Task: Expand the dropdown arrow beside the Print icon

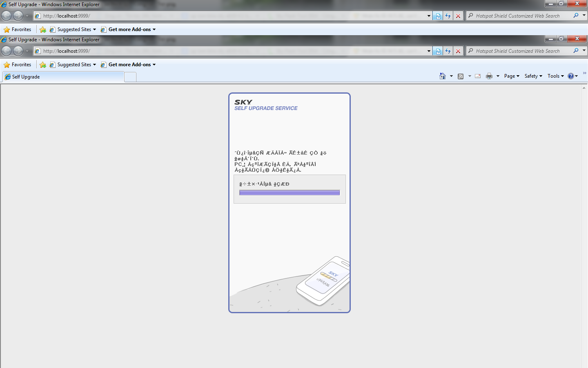Action: (498, 76)
